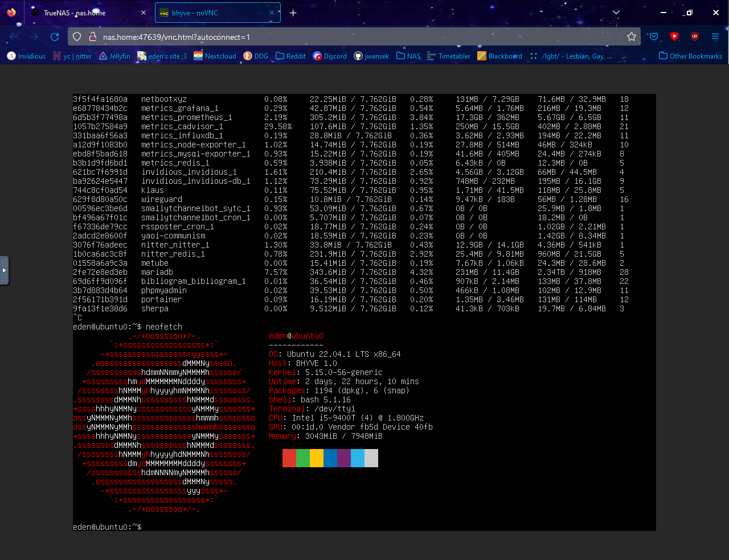Click the invidious_invidious_1 container name
The width and height of the screenshot is (729, 560).
click(189, 172)
